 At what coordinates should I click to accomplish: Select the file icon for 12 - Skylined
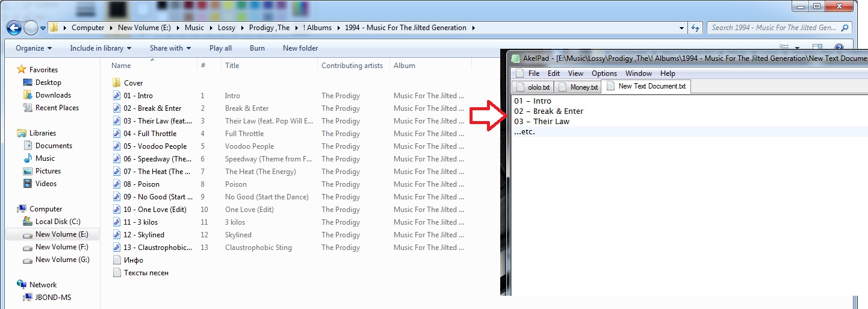coord(117,235)
